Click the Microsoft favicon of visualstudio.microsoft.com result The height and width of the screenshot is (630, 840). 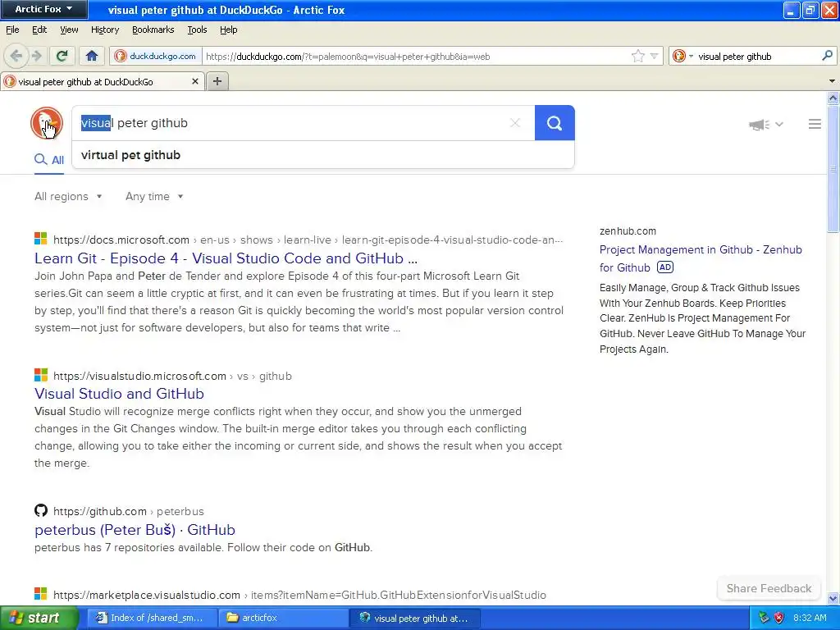click(x=41, y=374)
